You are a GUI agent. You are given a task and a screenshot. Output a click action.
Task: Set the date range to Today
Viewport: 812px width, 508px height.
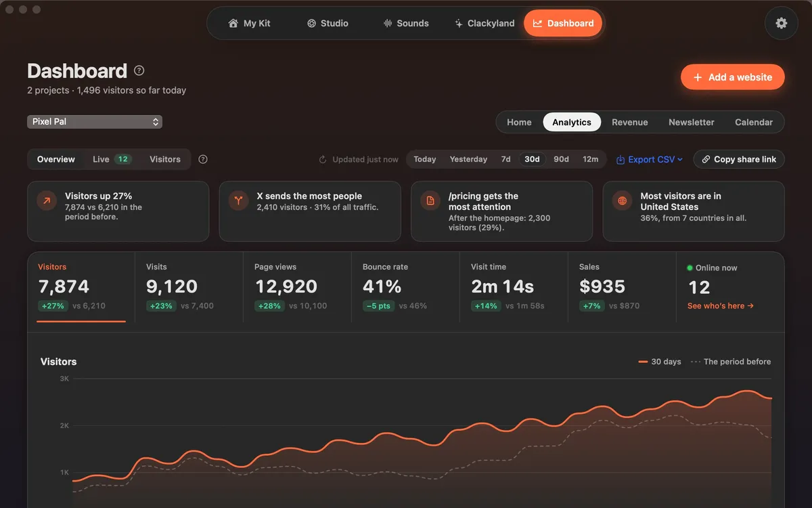coord(425,159)
